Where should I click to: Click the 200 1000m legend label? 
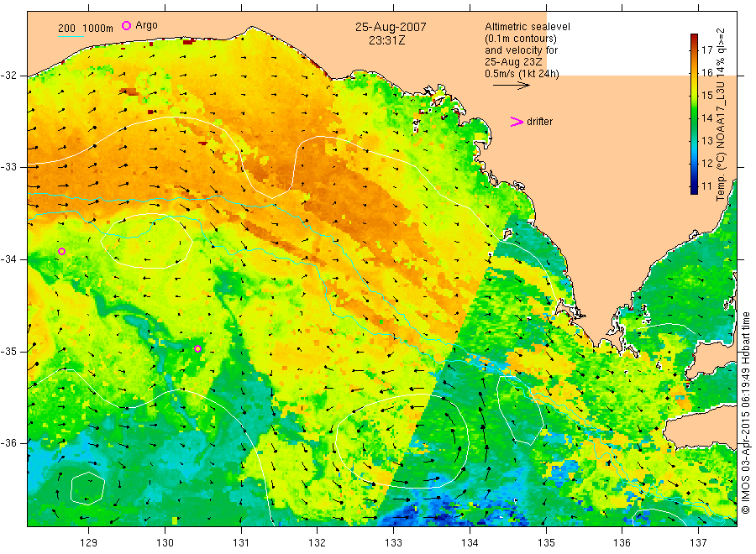pos(86,29)
